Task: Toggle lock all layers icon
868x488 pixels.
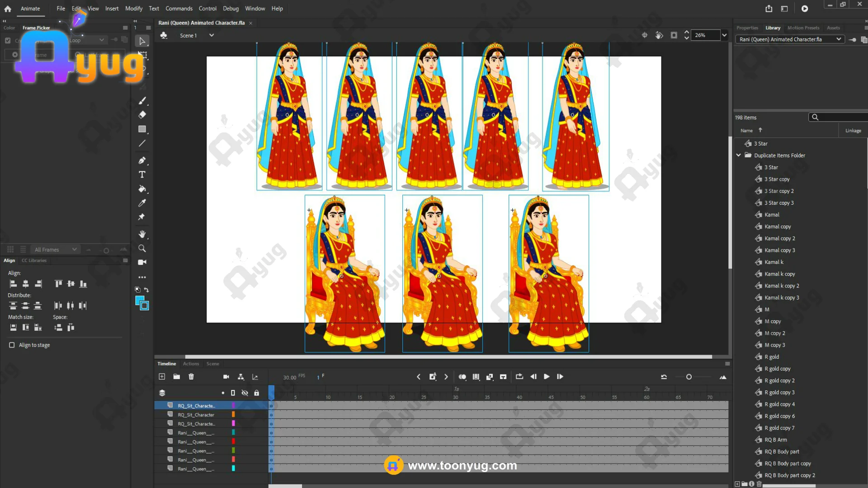Action: click(256, 393)
